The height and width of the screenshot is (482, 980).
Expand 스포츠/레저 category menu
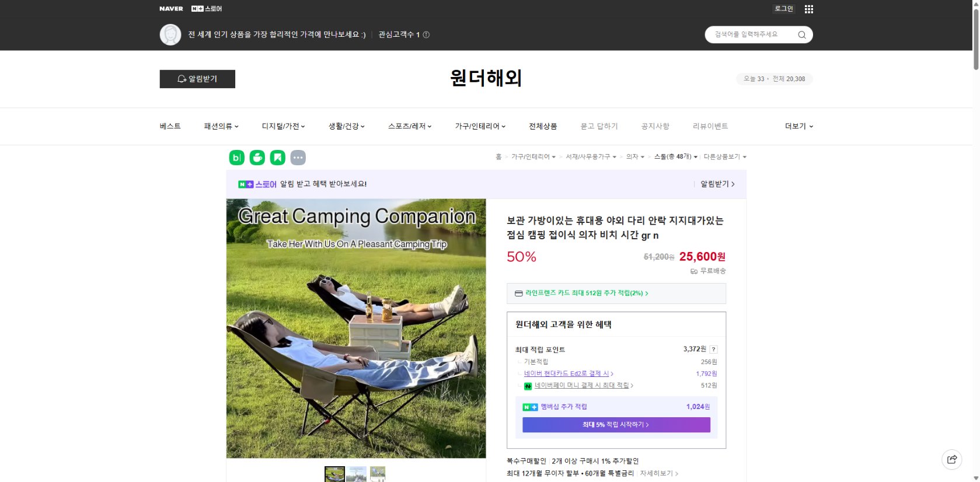[410, 126]
